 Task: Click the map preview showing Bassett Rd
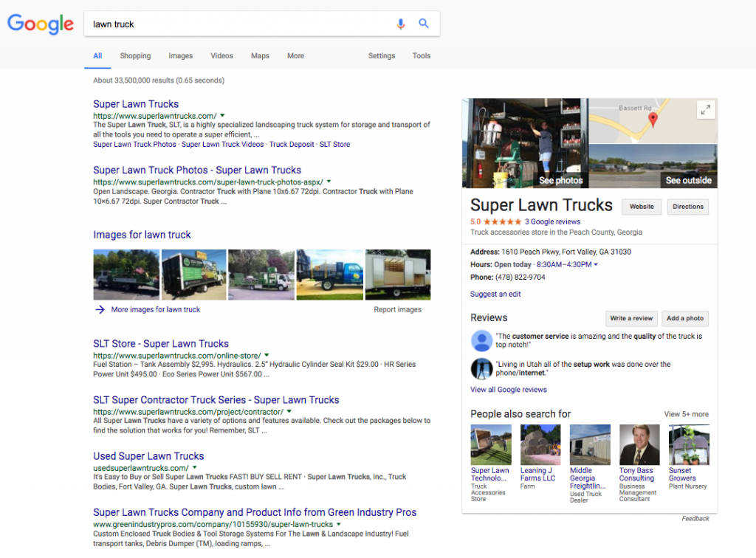click(653, 120)
